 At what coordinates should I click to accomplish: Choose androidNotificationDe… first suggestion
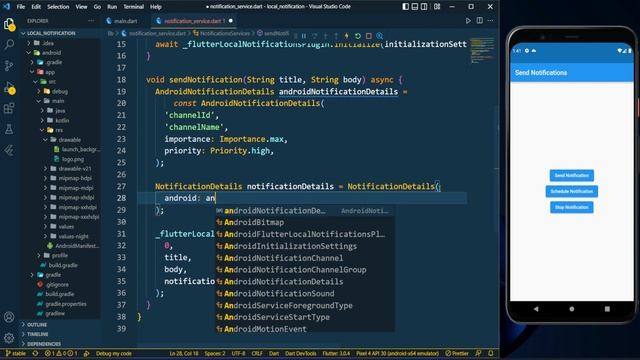coord(305,211)
